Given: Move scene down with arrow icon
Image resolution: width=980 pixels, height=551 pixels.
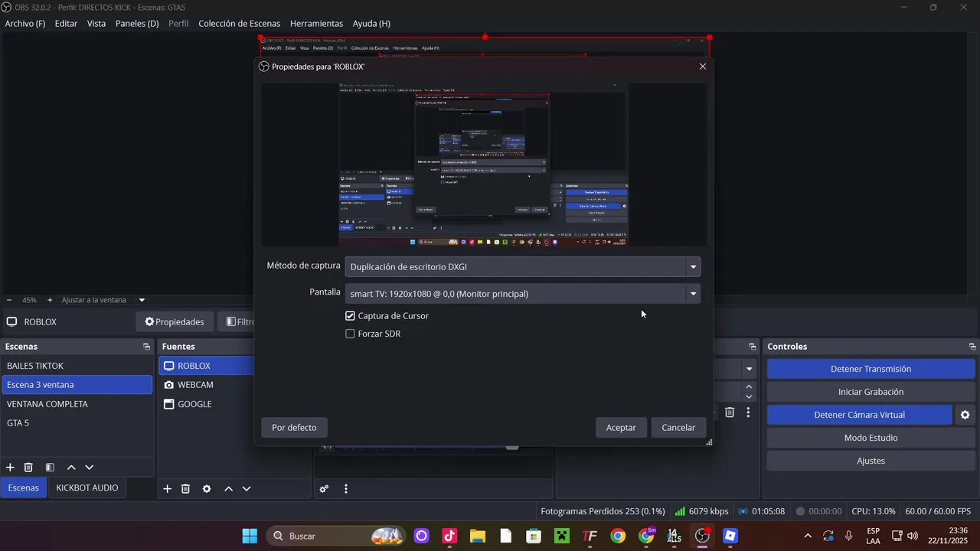Looking at the screenshot, I should click(90, 468).
